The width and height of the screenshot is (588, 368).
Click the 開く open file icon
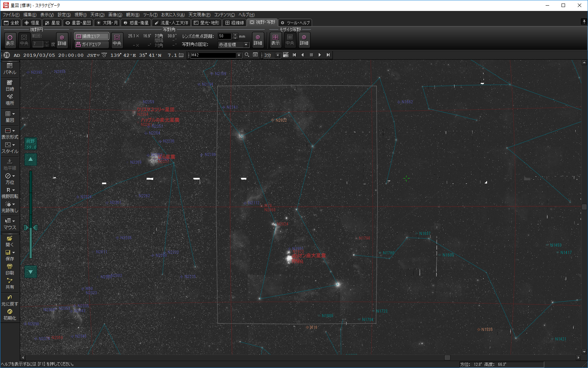coord(10,241)
